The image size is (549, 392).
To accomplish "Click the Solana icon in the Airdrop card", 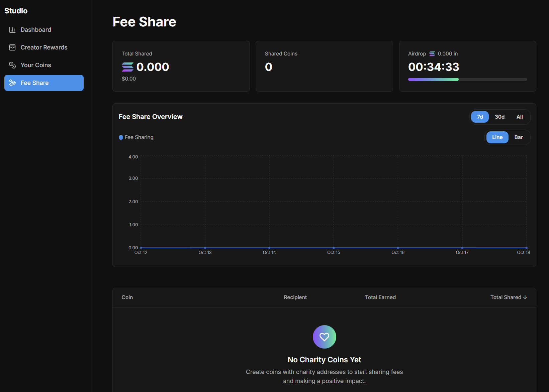I will tap(432, 53).
